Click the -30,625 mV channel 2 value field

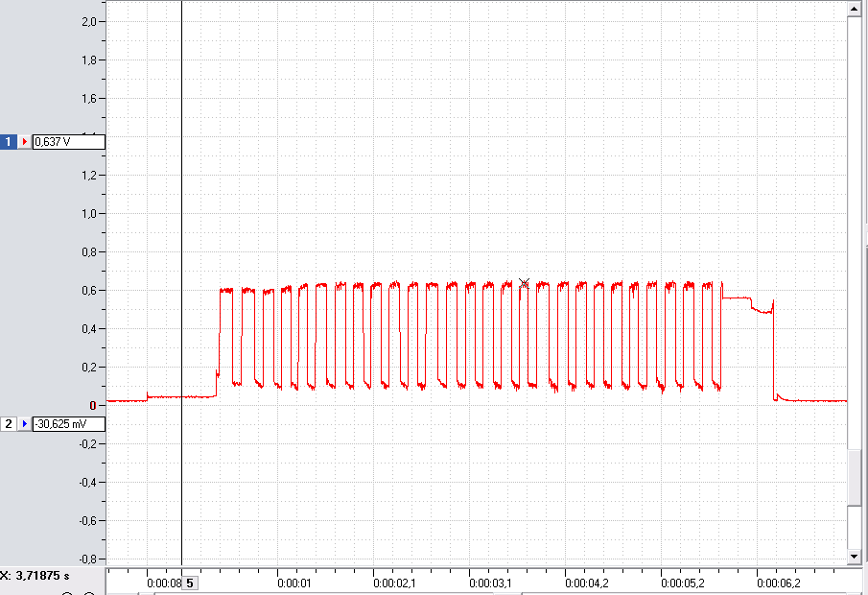69,424
